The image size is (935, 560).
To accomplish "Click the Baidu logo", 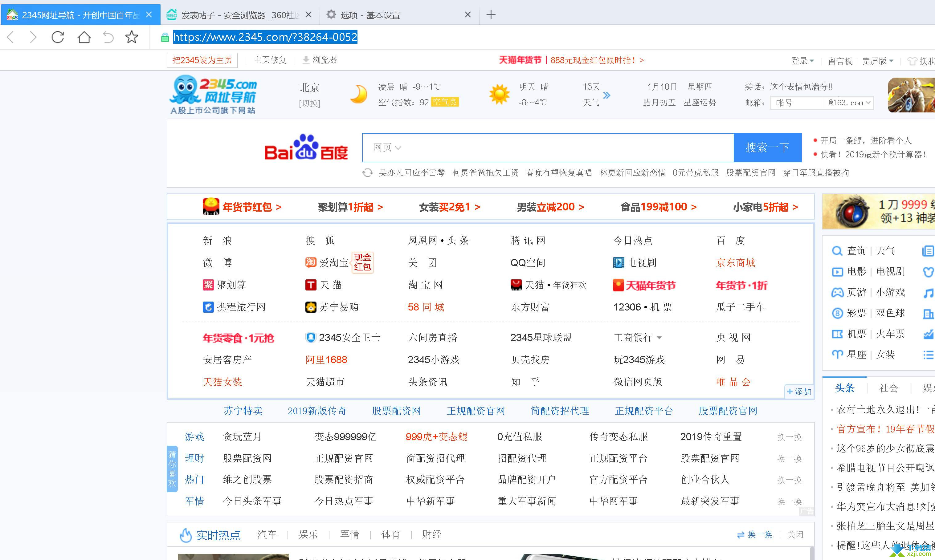I will point(306,147).
